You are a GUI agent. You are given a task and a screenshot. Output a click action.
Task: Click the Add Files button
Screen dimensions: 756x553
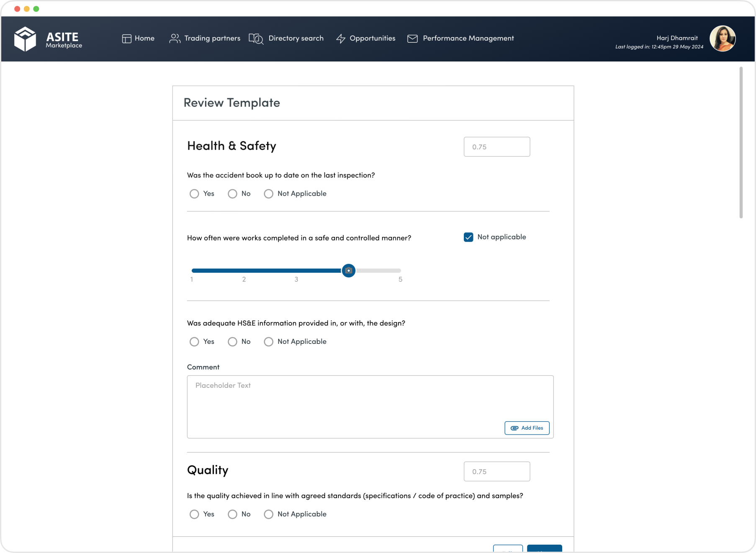[x=527, y=428]
